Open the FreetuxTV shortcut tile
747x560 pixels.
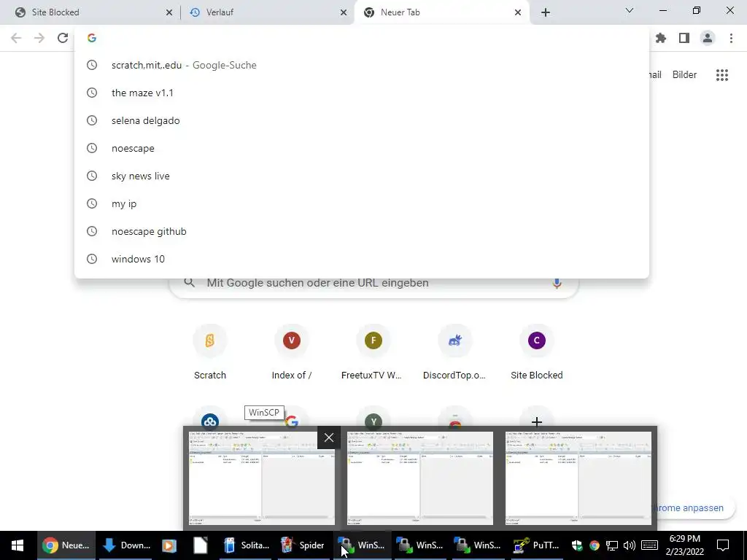pyautogui.click(x=373, y=353)
